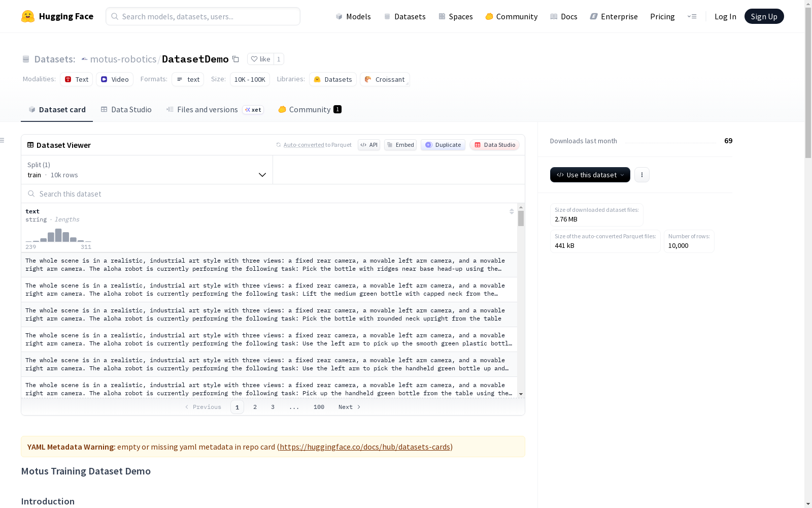
Task: Click the Motus Training Dataset Demo heading
Action: (x=86, y=471)
